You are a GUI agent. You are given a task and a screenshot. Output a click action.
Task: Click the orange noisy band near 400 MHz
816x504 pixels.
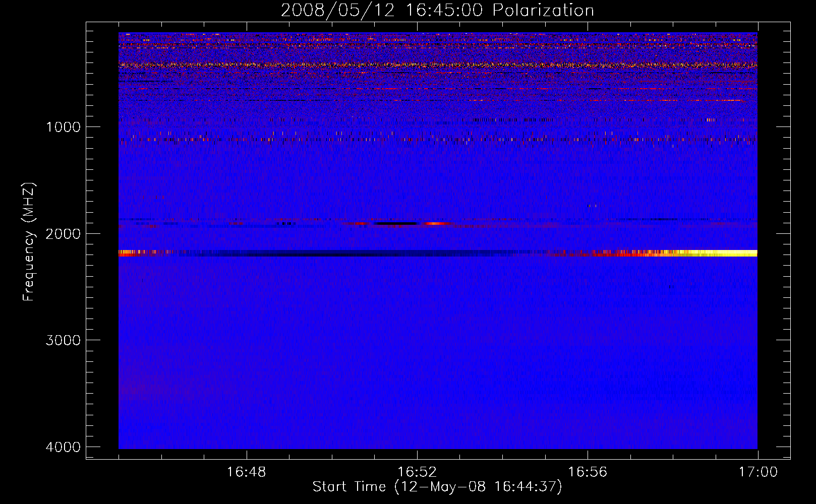tap(438, 65)
